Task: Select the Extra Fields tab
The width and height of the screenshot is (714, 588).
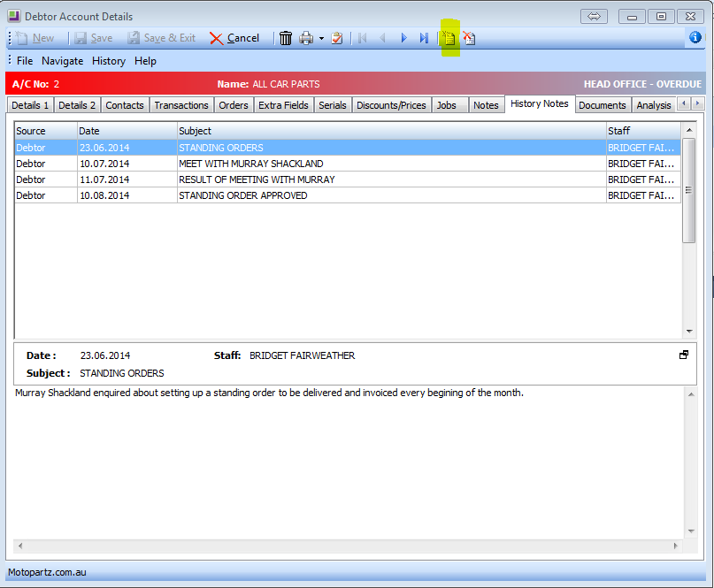Action: coord(283,105)
